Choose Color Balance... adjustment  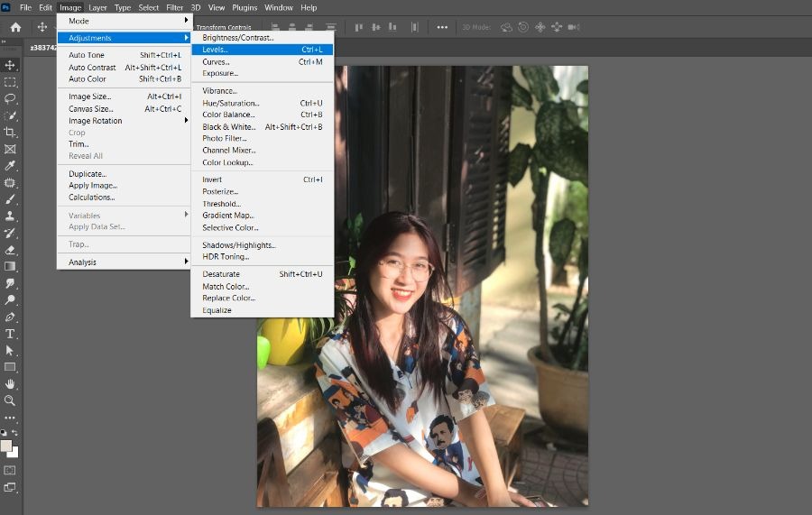pyautogui.click(x=263, y=115)
